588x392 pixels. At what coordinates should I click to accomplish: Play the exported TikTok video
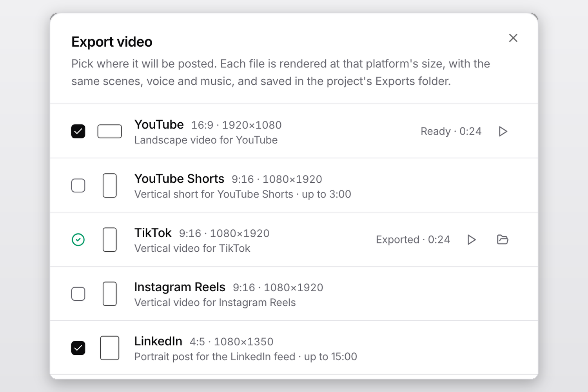pos(472,240)
